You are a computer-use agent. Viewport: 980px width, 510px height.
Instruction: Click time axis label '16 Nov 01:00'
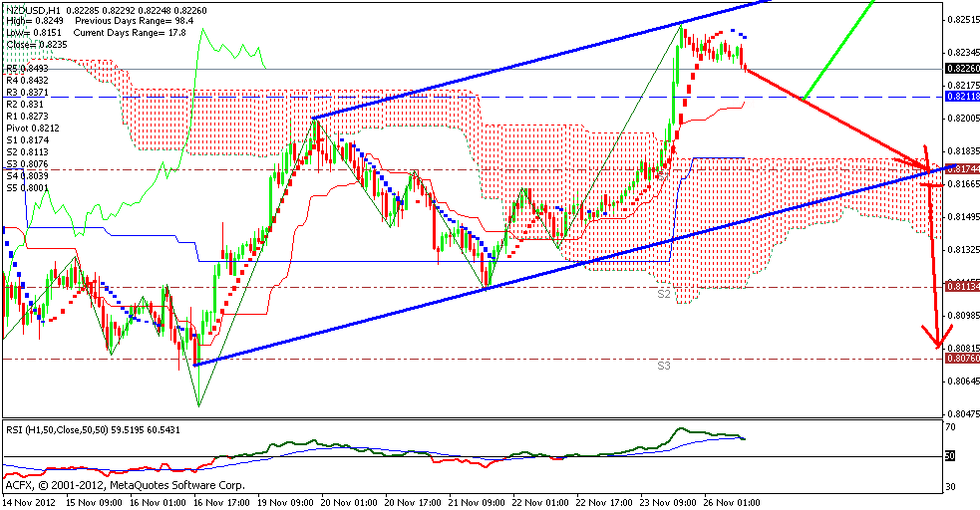pyautogui.click(x=157, y=502)
